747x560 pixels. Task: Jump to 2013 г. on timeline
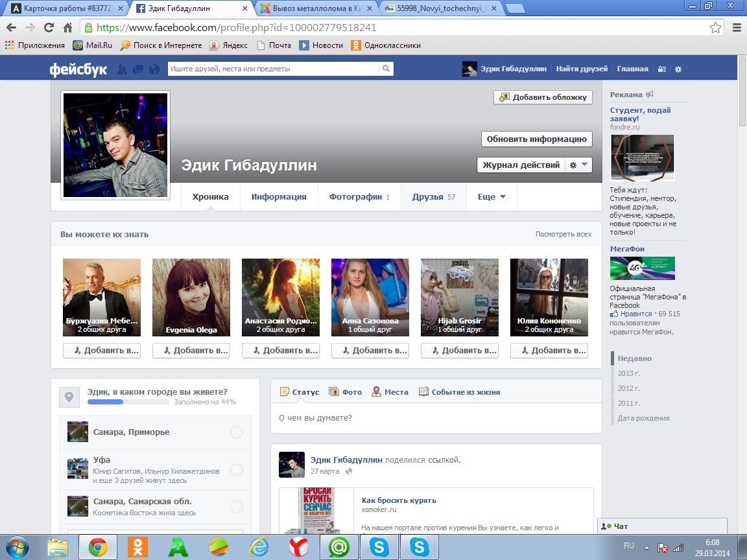[x=629, y=373]
